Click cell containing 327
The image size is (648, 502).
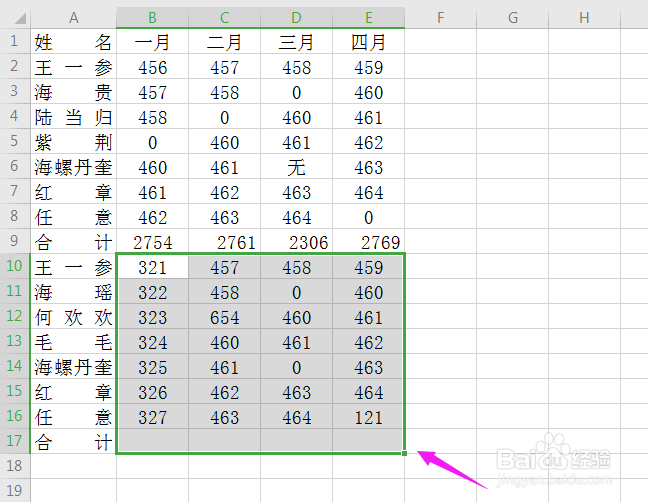(152, 417)
